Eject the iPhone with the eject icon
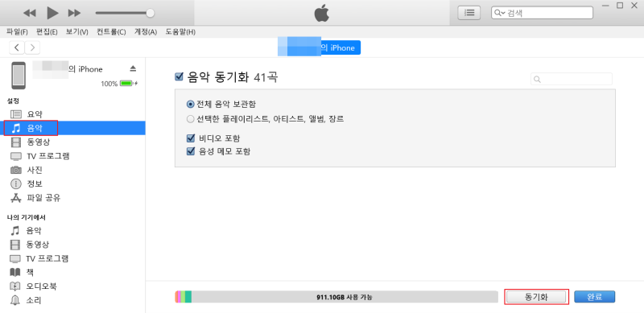Screen dimensions: 644x313 (133, 68)
